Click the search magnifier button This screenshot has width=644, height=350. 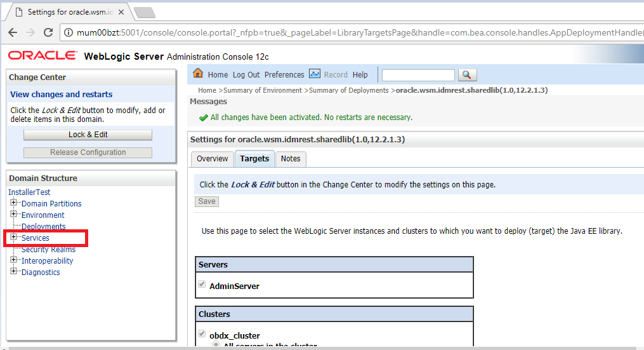click(467, 75)
